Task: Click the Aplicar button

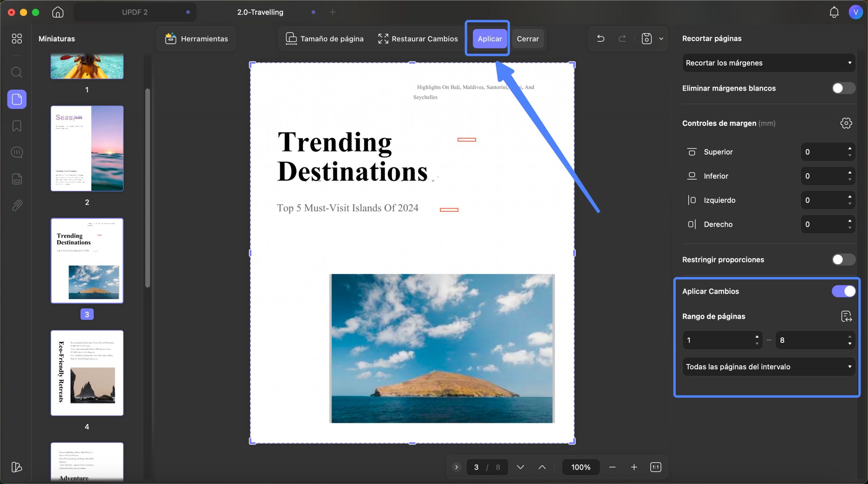Action: (490, 39)
